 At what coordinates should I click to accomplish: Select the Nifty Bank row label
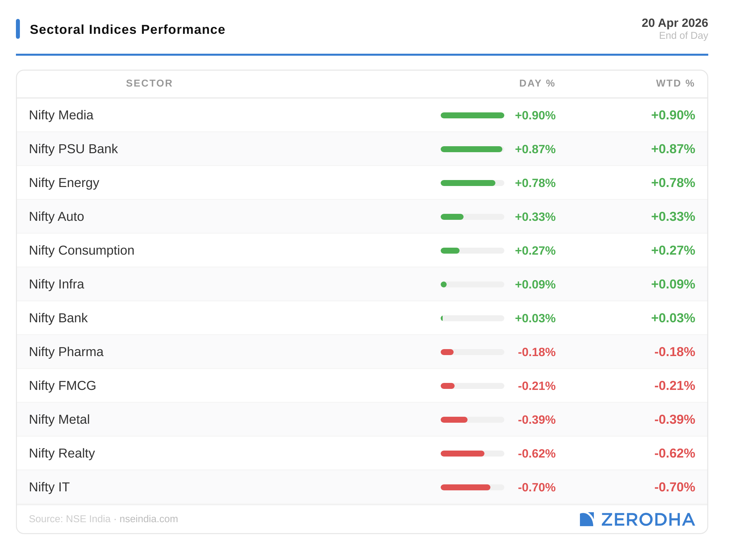click(x=58, y=318)
